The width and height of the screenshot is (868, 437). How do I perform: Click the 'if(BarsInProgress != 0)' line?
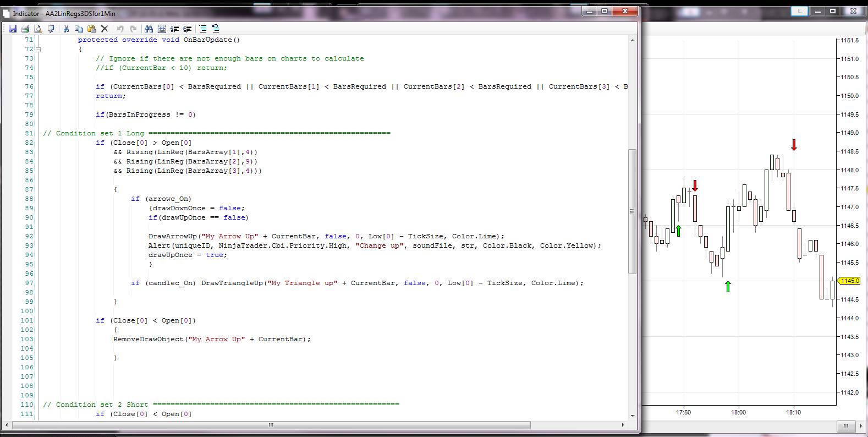(146, 114)
